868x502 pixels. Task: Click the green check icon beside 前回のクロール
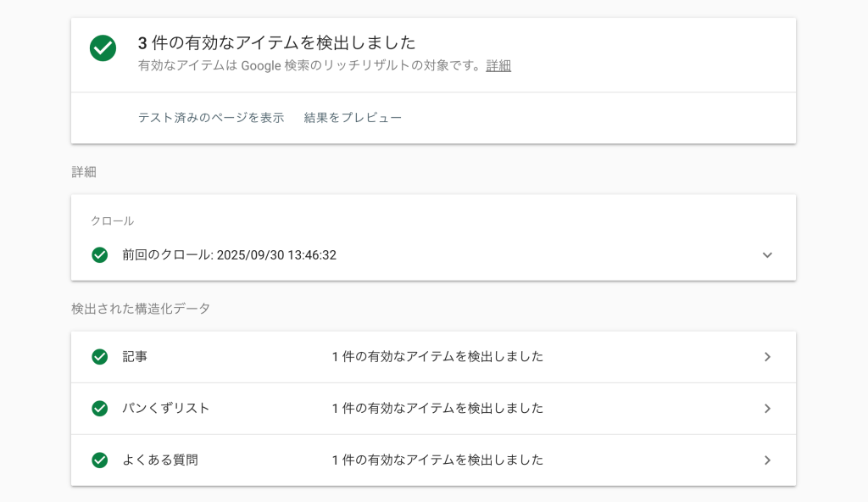100,254
